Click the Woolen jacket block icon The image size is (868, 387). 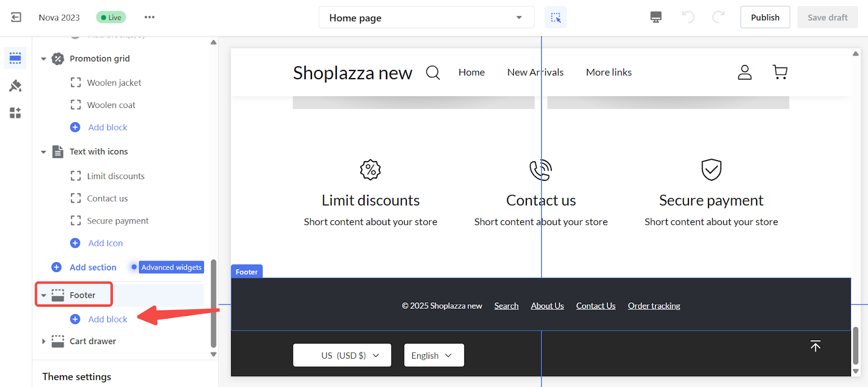pos(76,83)
